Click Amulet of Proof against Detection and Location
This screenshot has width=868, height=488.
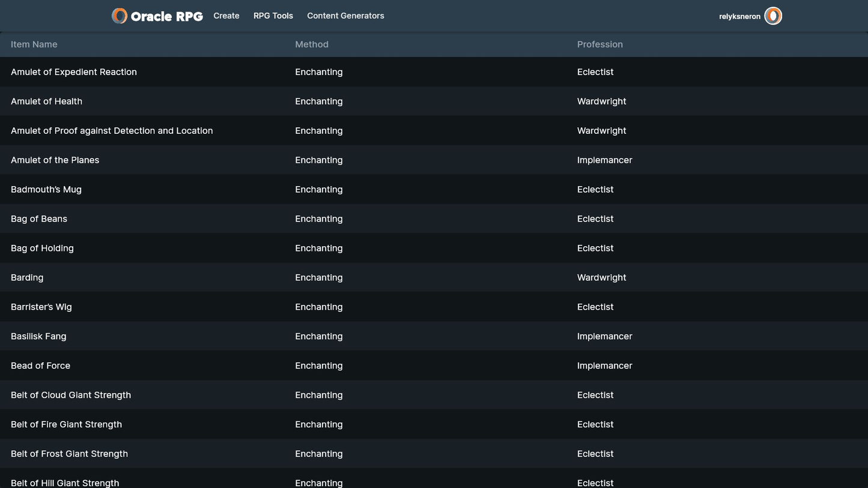112,131
